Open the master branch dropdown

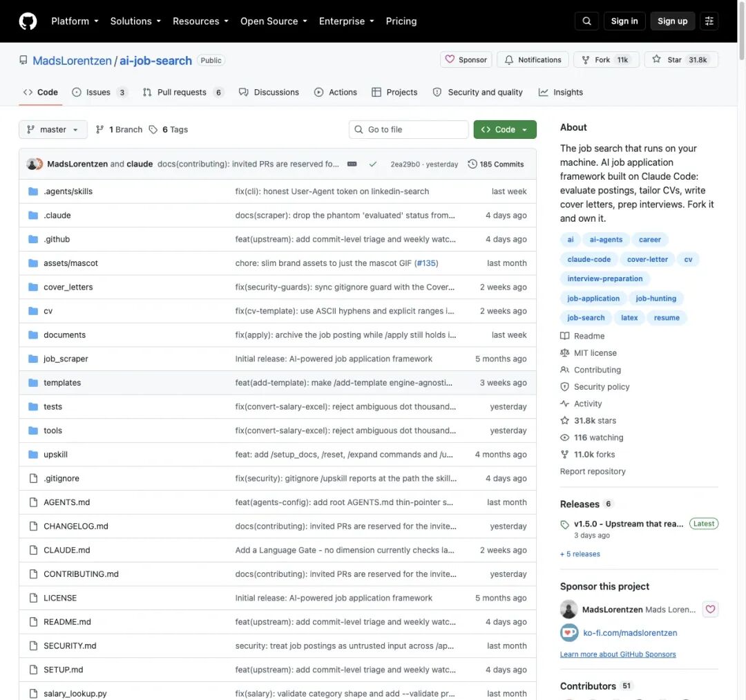point(52,129)
